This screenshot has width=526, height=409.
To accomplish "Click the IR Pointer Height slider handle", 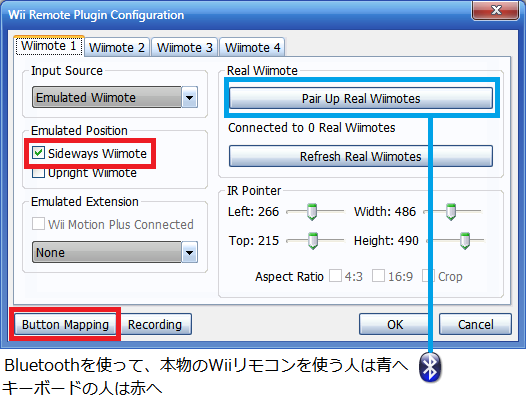I will (x=465, y=241).
